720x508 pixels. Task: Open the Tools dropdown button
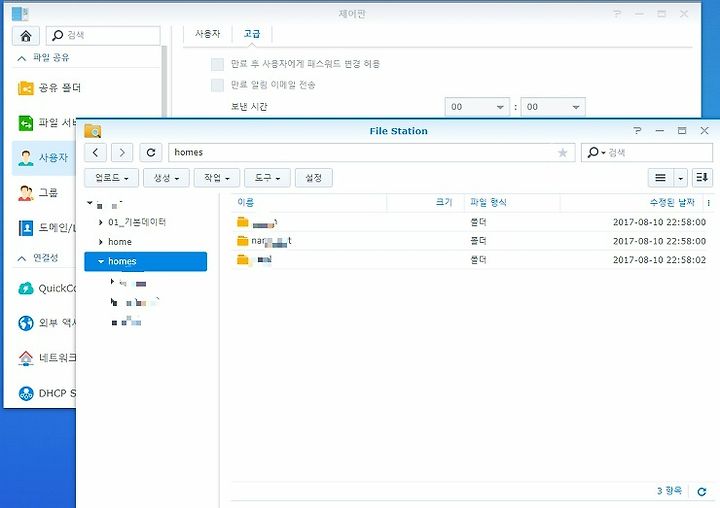[267, 178]
